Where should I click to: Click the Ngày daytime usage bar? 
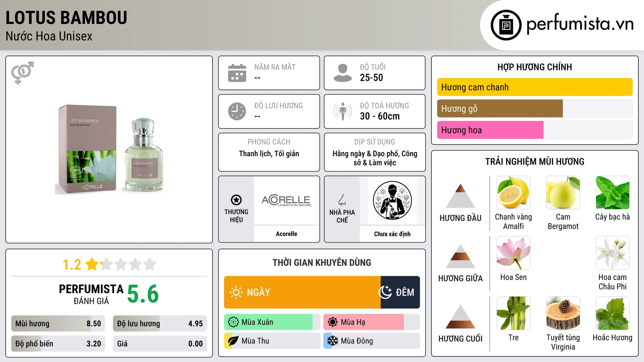point(302,292)
